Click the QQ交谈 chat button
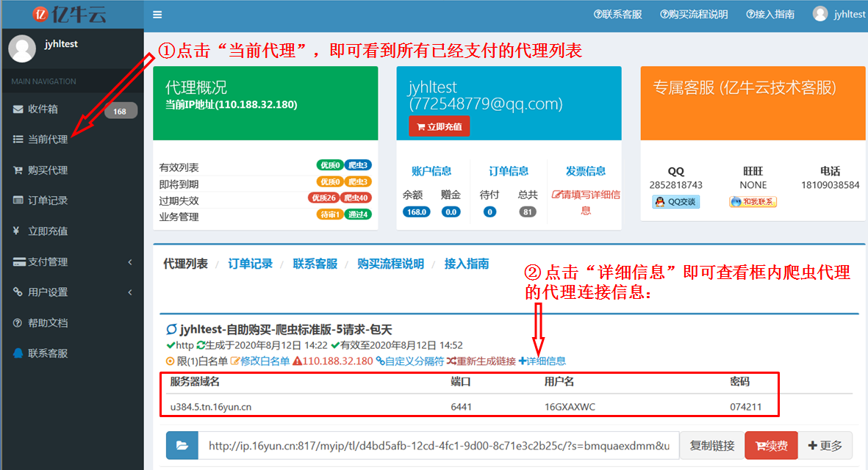 tap(676, 202)
